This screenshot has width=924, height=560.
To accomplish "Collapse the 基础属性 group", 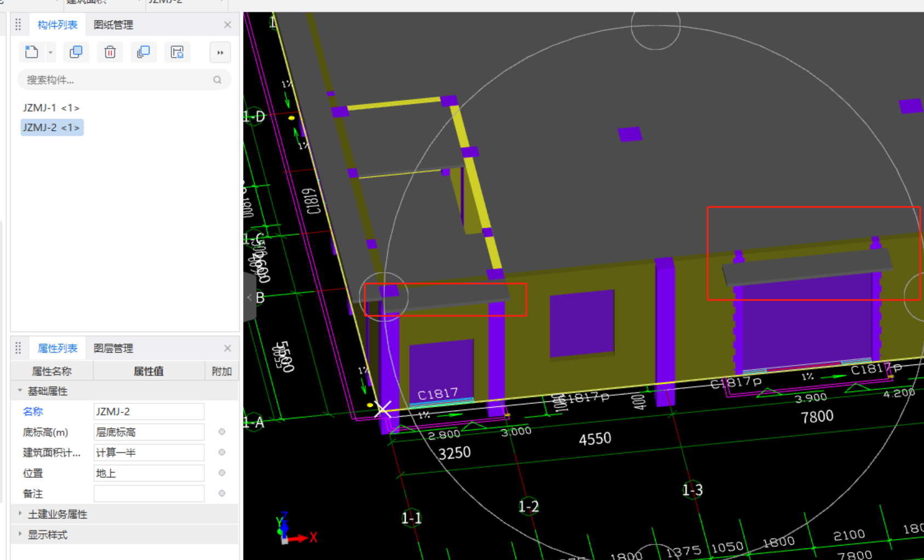I will (x=20, y=391).
